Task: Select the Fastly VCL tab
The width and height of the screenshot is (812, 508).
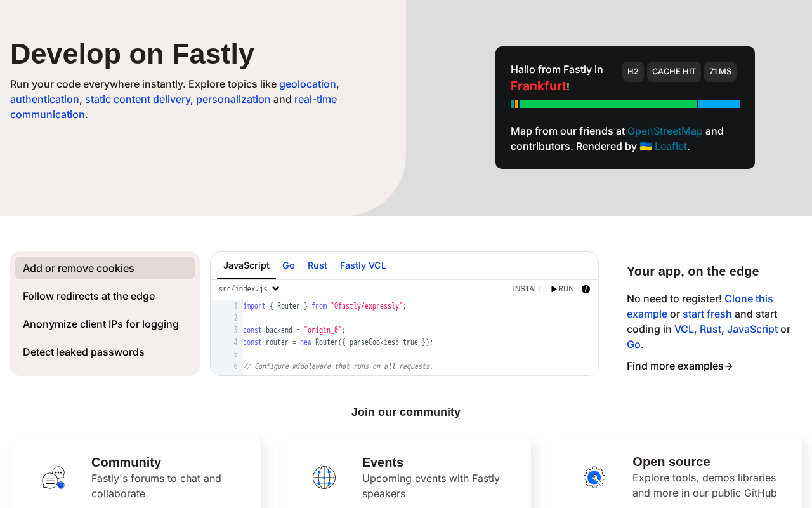Action: (x=363, y=265)
